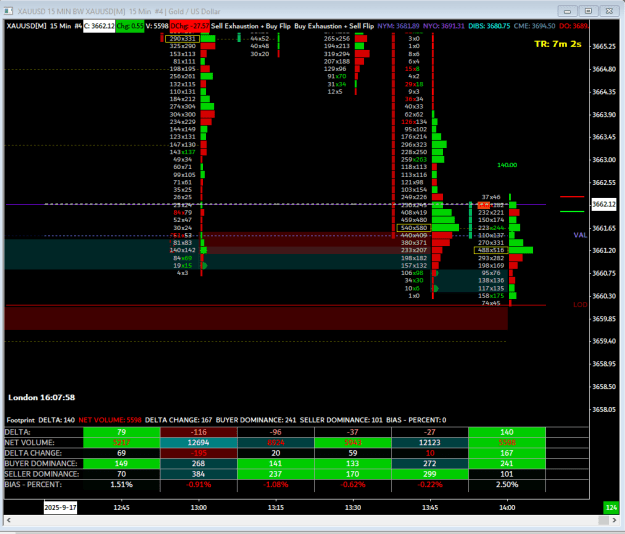The width and height of the screenshot is (625, 534).
Task: Click the Bias Percent cell showing -1.08%
Action: click(x=275, y=485)
